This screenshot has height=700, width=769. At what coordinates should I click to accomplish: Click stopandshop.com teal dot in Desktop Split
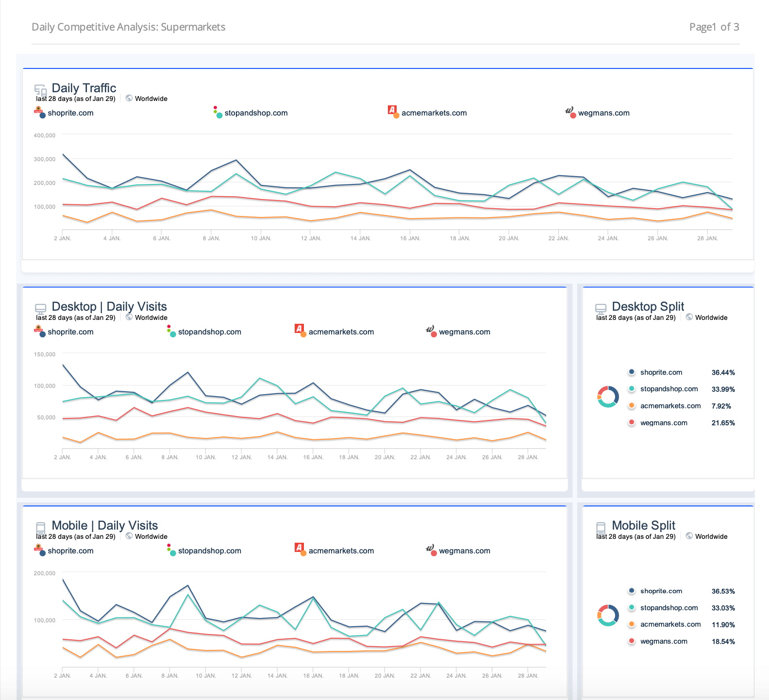[632, 389]
